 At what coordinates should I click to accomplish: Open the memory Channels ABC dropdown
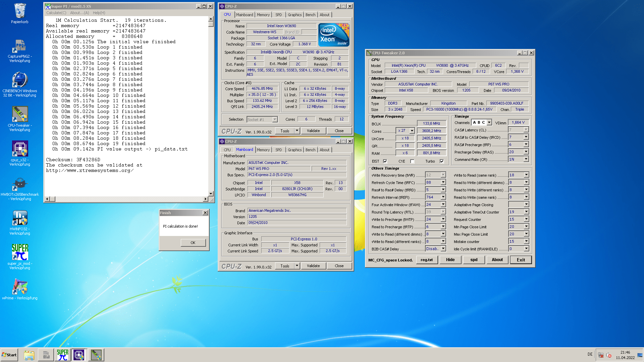[x=489, y=122]
